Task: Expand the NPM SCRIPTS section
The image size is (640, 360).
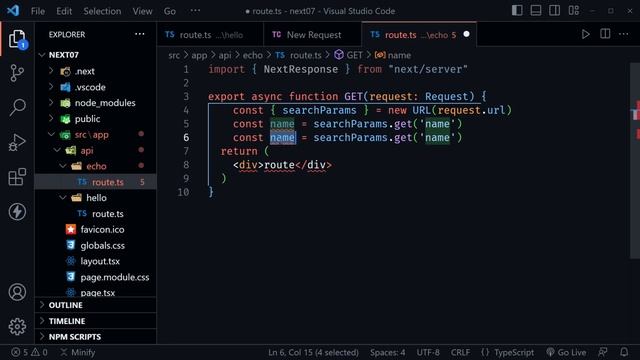Action: [96, 337]
